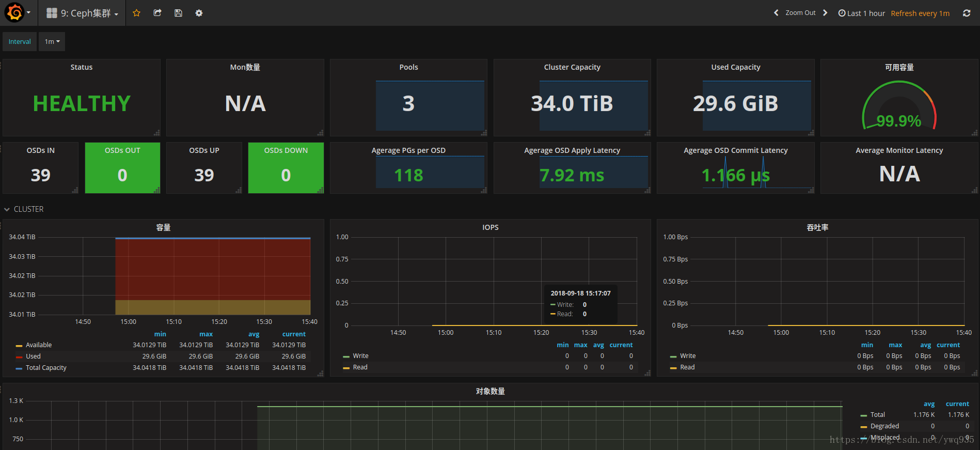Sort 容量 legend by current column
This screenshot has width=980, height=450.
coord(294,334)
